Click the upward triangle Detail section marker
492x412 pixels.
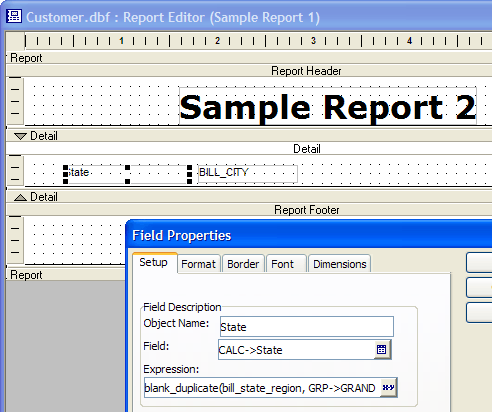pyautogui.click(x=20, y=197)
